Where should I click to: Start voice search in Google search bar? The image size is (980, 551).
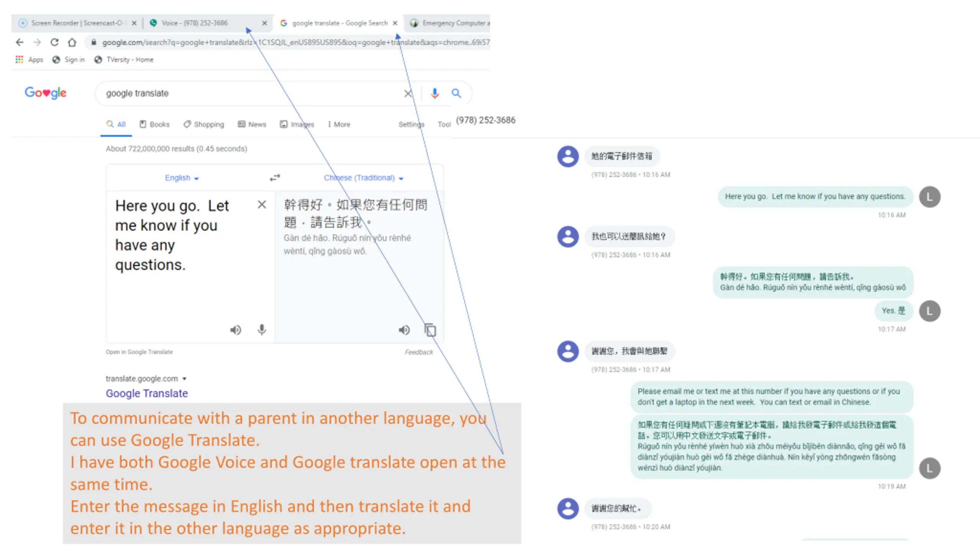click(x=434, y=93)
